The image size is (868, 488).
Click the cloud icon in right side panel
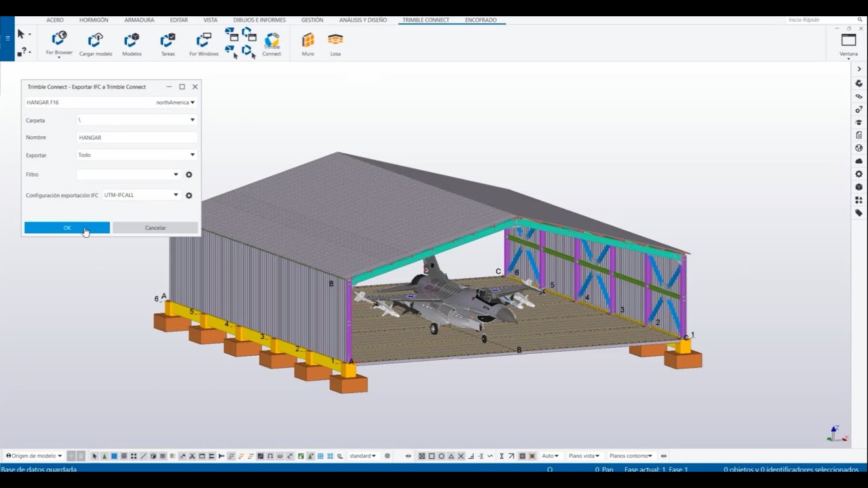[859, 161]
